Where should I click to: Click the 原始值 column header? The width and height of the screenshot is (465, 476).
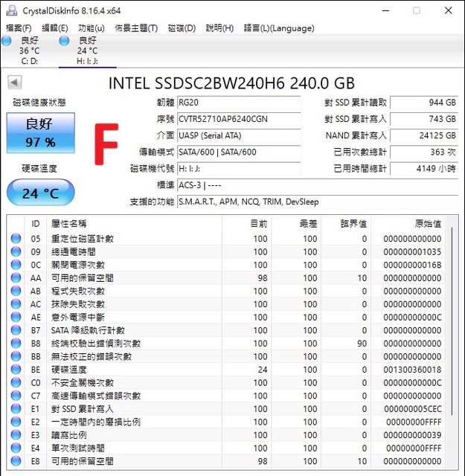(427, 223)
